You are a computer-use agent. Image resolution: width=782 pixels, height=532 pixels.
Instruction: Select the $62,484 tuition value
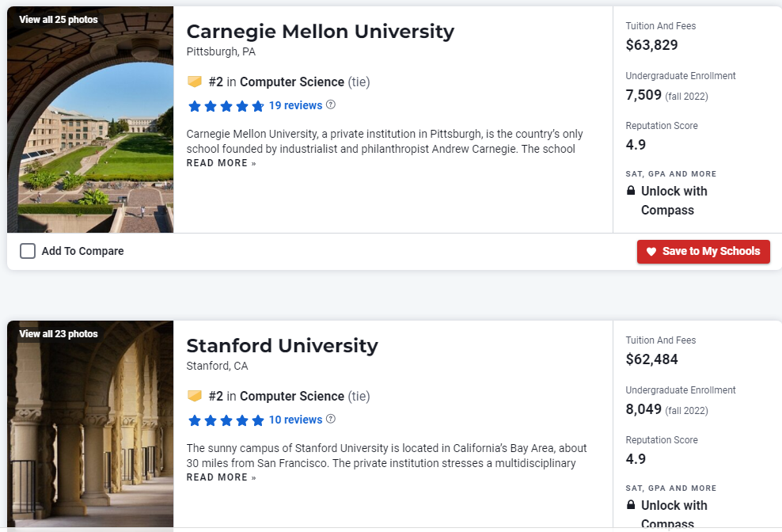[651, 359]
